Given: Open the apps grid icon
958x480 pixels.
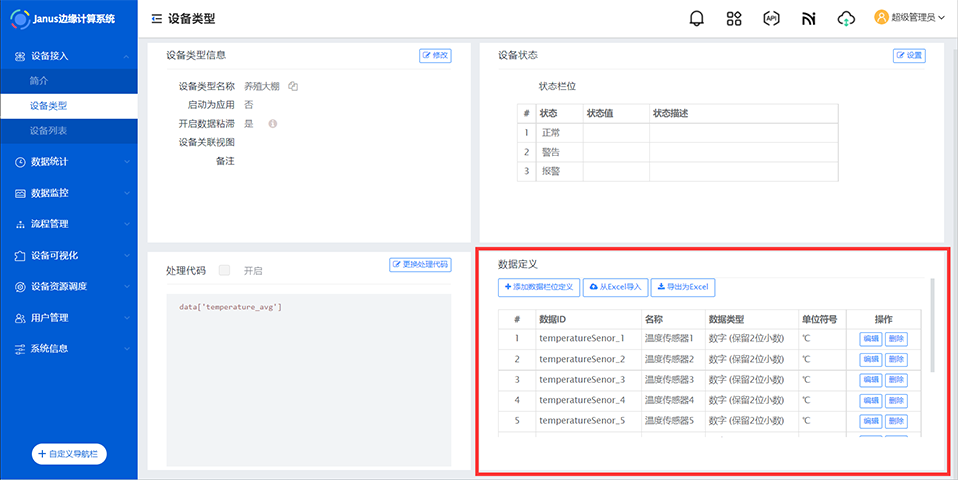Looking at the screenshot, I should click(734, 18).
